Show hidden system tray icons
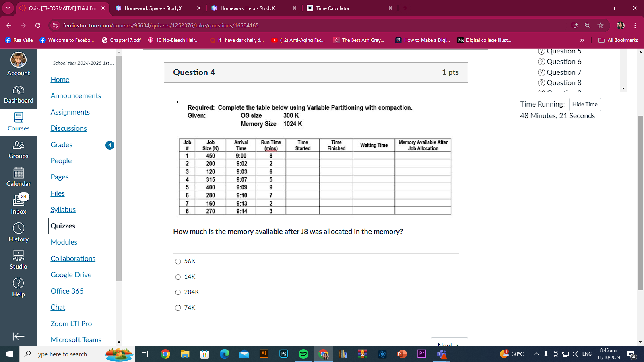Screen dimensions: 644x362 click(x=536, y=354)
